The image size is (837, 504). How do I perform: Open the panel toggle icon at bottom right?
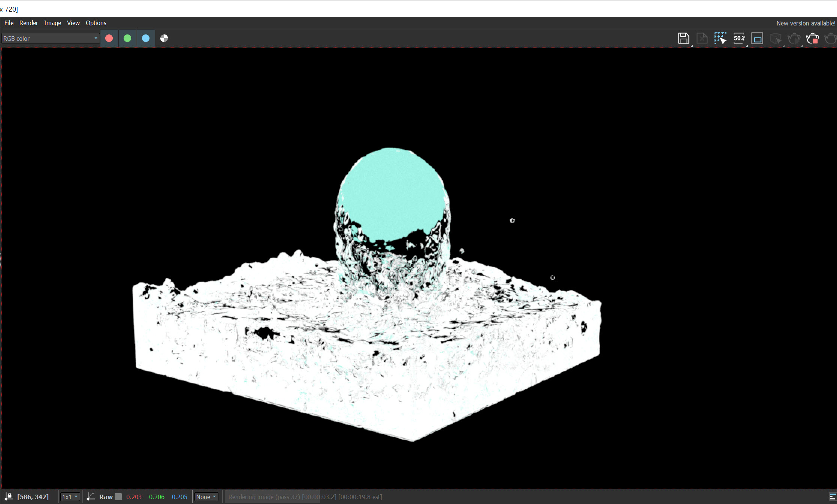[833, 497]
